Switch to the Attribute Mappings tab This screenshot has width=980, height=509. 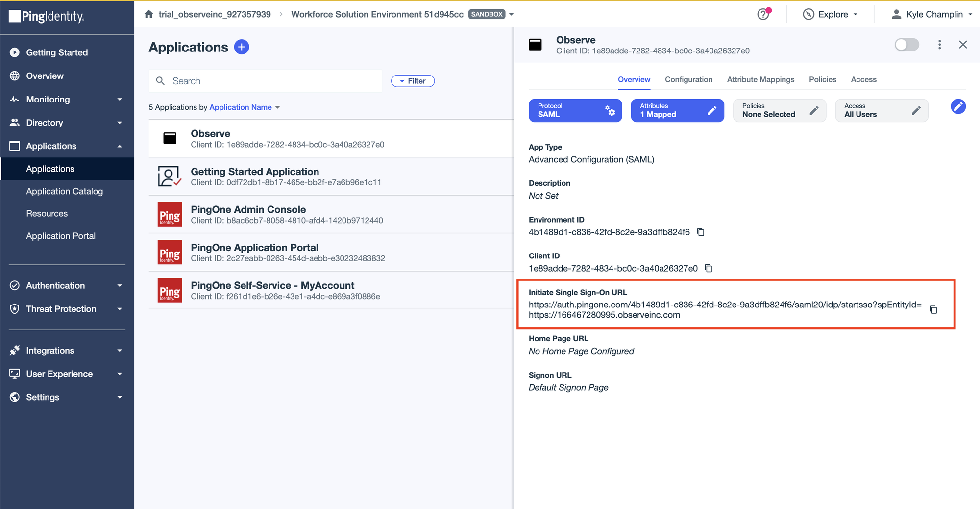[760, 79]
